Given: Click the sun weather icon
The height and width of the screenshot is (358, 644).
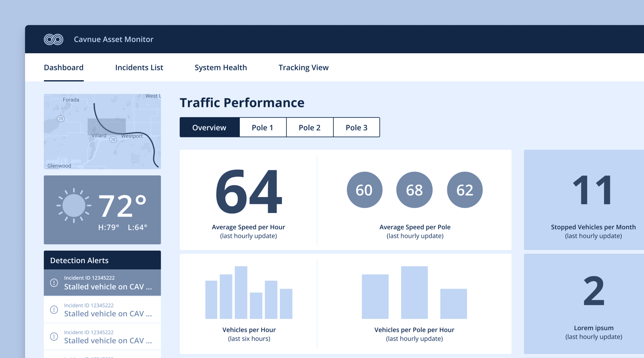Looking at the screenshot, I should coord(74,205).
